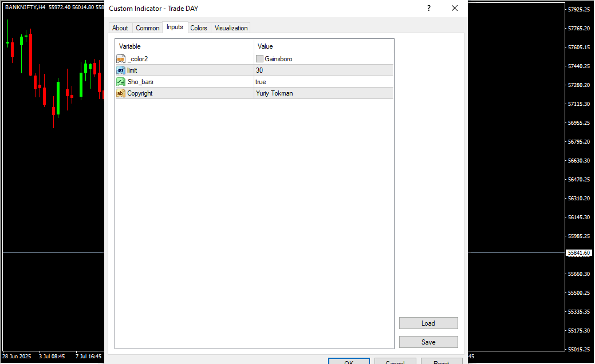Image resolution: width=595 pixels, height=364 pixels.
Task: Pick the Gainsboro color swatch
Action: pyautogui.click(x=259, y=59)
